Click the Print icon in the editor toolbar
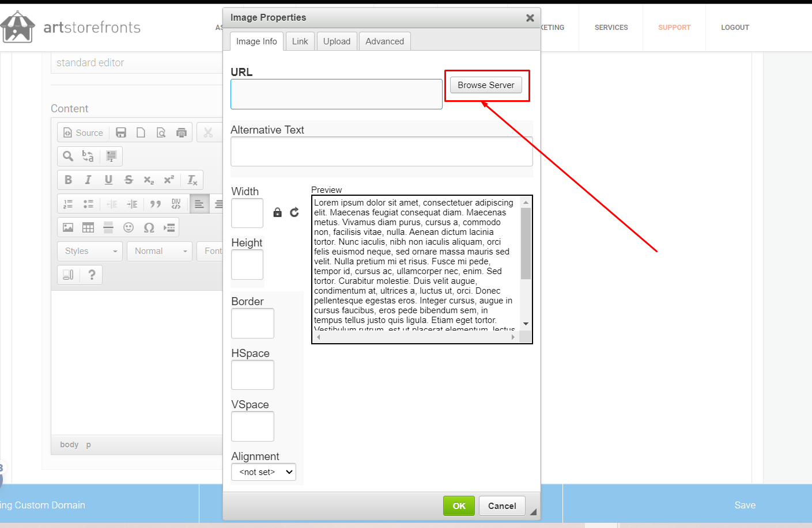Screen dimensions: 812x528 pos(182,132)
